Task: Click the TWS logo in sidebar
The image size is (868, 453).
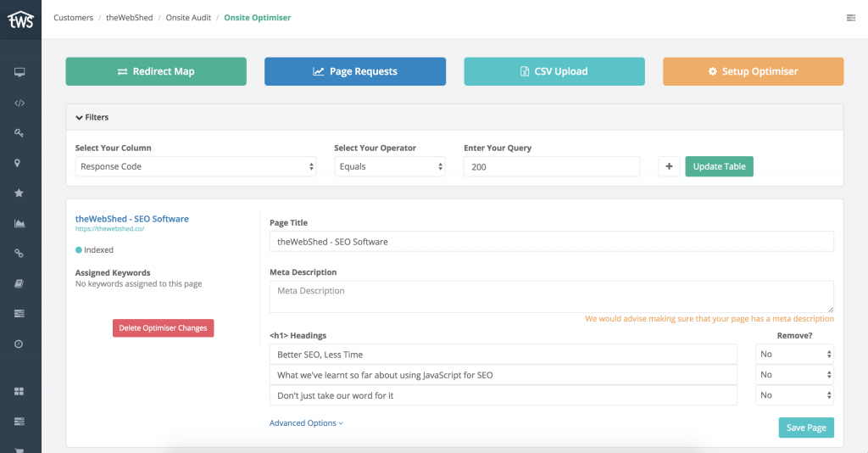Action: (x=20, y=20)
